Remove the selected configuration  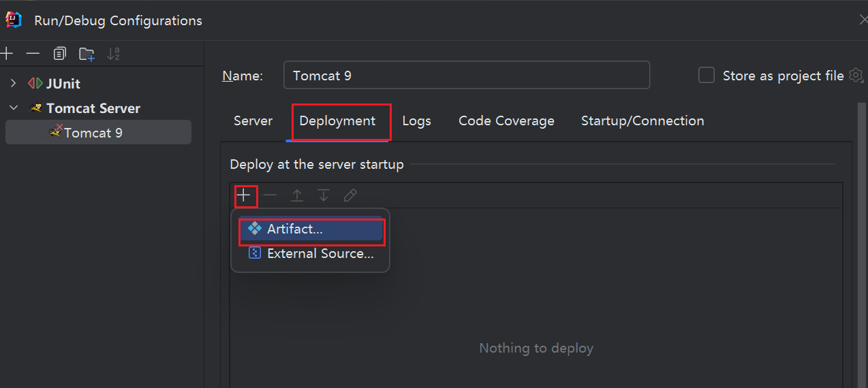[x=33, y=53]
